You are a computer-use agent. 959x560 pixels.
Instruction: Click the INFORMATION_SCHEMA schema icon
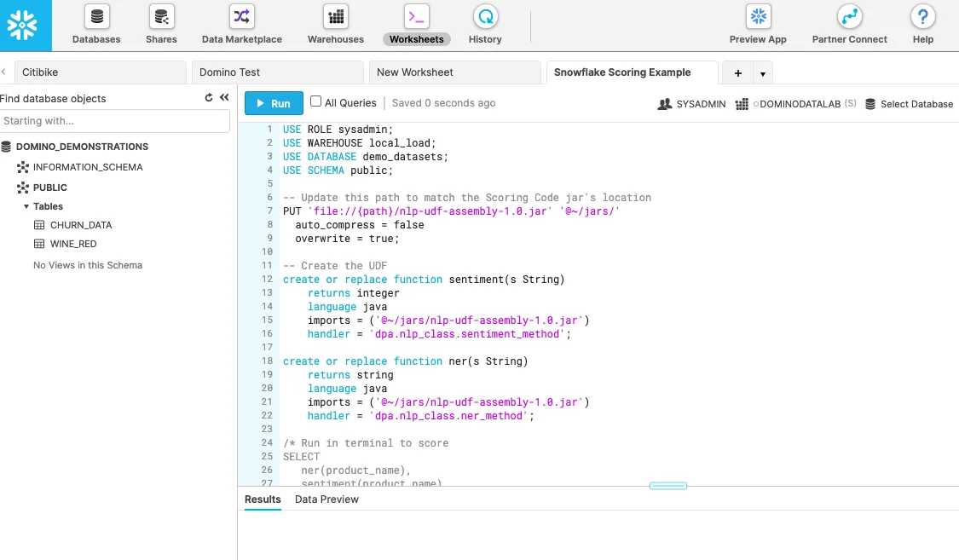23,167
